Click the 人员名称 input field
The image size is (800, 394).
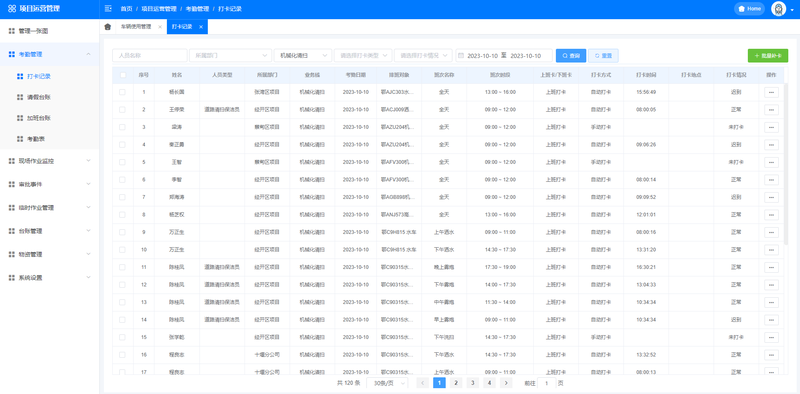click(x=149, y=55)
